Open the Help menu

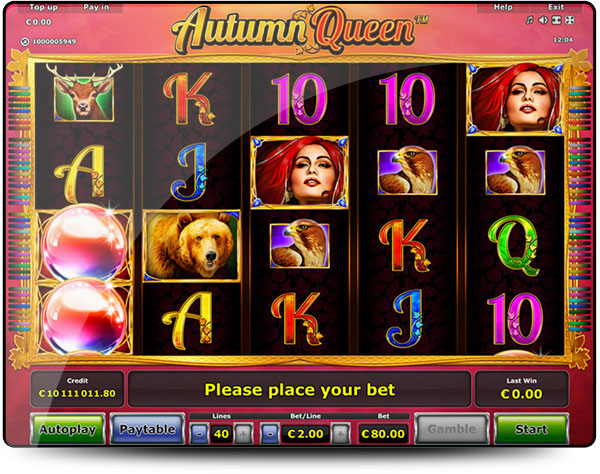coord(503,7)
